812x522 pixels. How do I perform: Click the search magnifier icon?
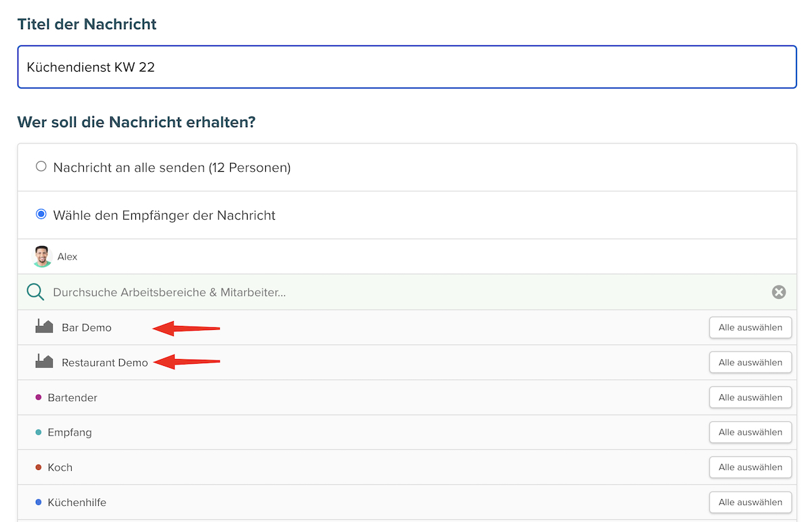35,292
